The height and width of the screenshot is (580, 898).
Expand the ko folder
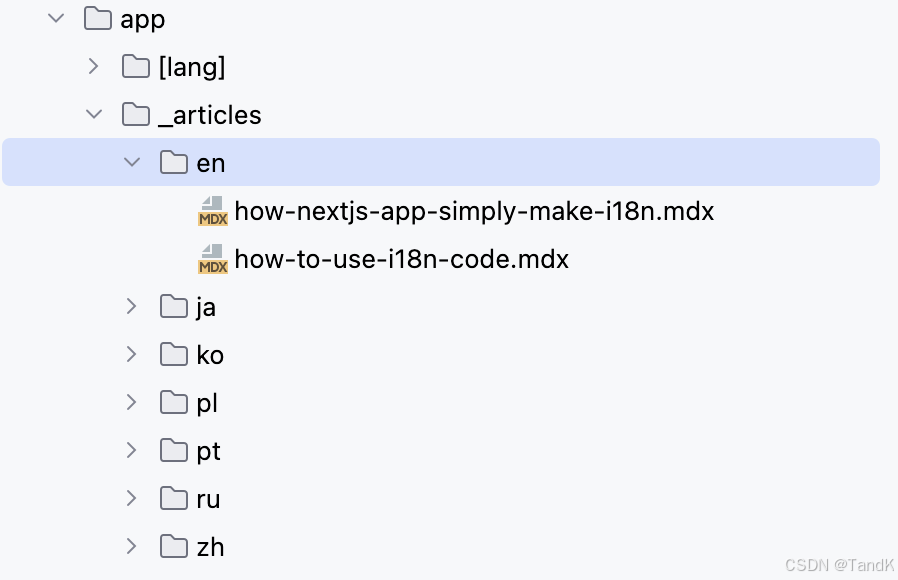[131, 354]
